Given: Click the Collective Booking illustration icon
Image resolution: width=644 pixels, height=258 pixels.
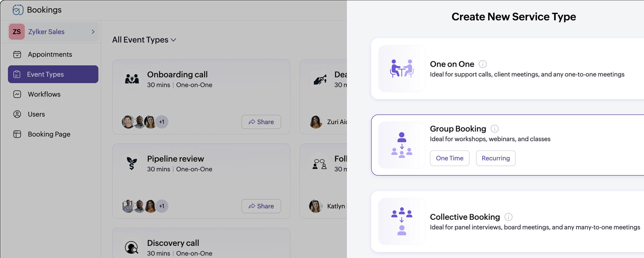Looking at the screenshot, I should click(x=402, y=221).
